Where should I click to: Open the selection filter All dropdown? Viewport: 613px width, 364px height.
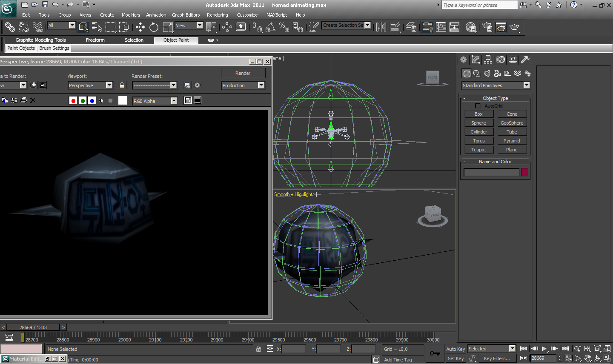coord(61,26)
